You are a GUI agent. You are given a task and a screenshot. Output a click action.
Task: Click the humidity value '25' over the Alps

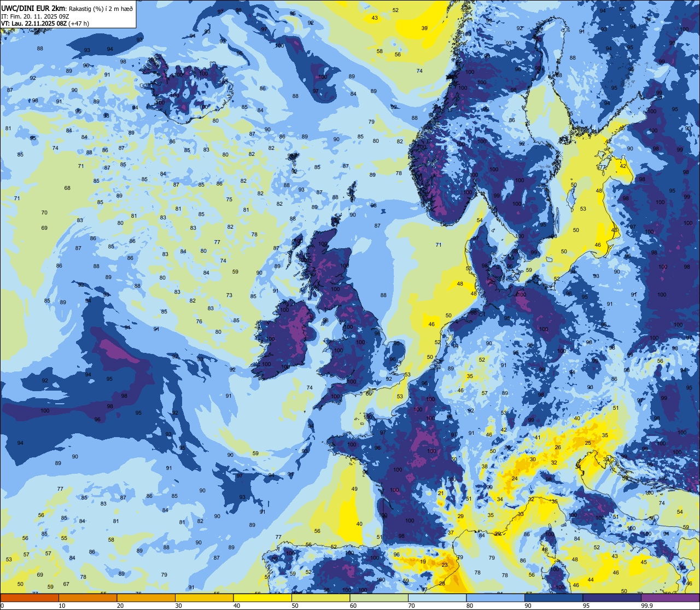click(x=588, y=443)
